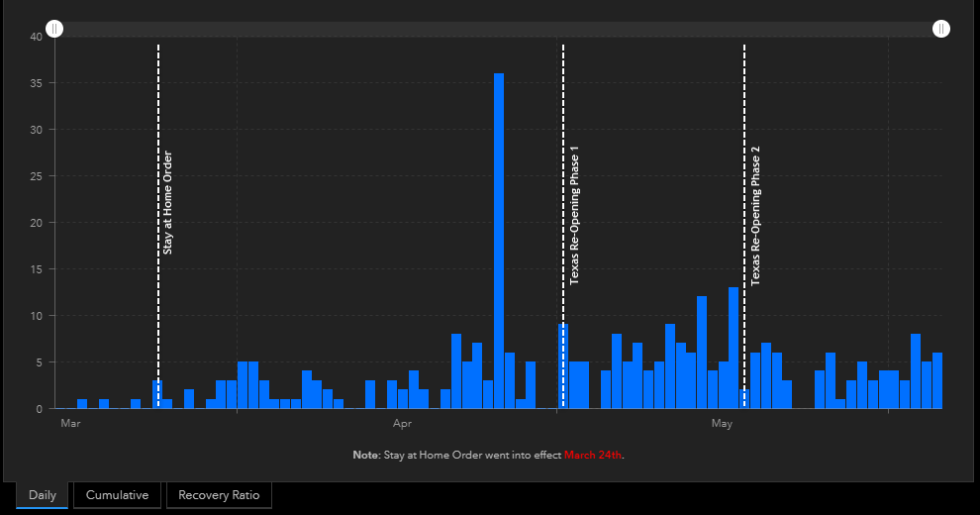Image resolution: width=980 pixels, height=515 pixels.
Task: Click the y-axis label 20
Action: click(x=37, y=223)
